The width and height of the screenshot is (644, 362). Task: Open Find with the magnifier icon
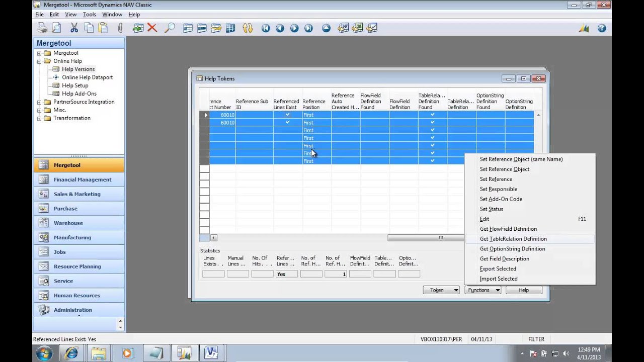coord(170,28)
